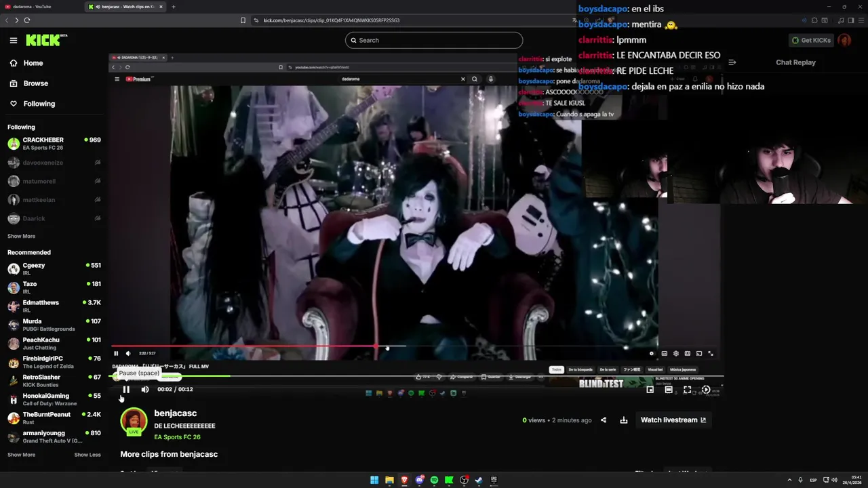The image size is (868, 488).
Task: Open Discord from the taskbar
Action: coord(419,480)
